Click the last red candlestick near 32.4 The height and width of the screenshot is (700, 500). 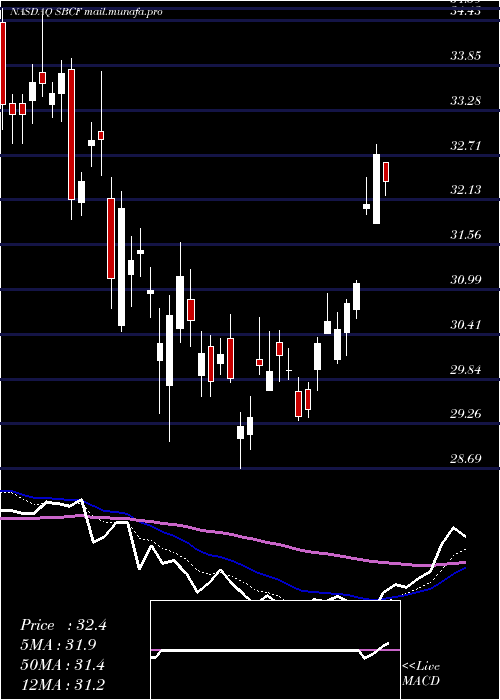[386, 172]
